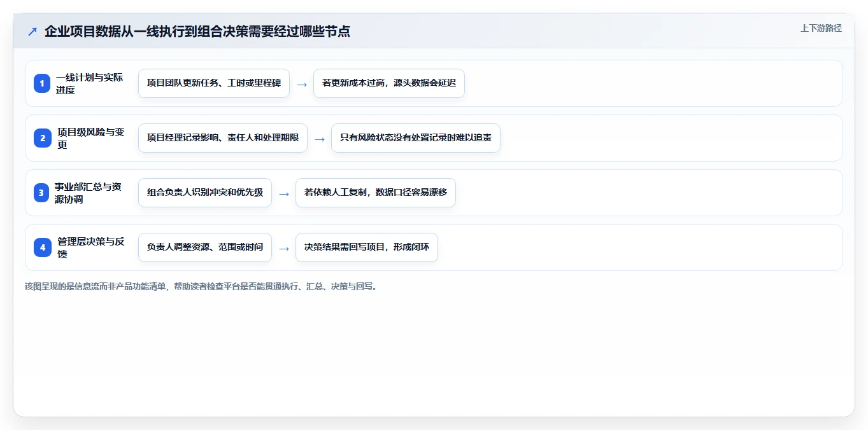Screen dimensions: 868x430
Task: Click the step 3 number badge
Action: [42, 193]
